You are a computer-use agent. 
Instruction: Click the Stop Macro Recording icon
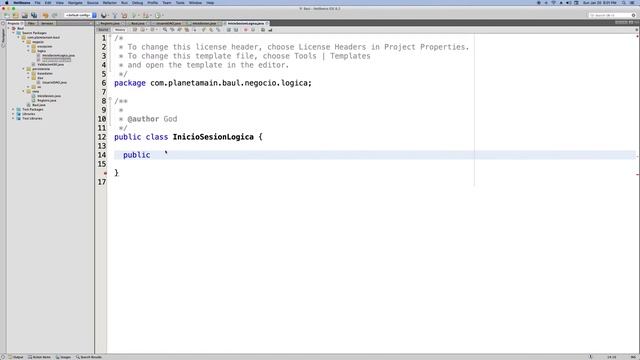point(253,30)
